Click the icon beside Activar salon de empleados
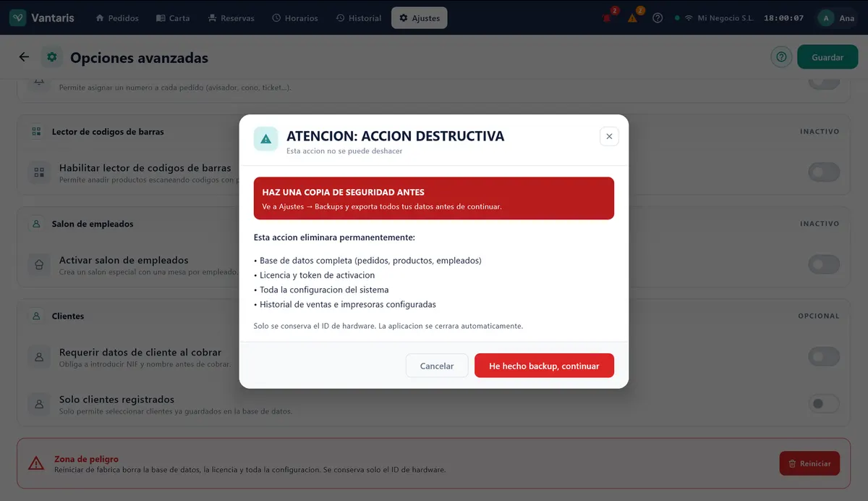 click(39, 264)
